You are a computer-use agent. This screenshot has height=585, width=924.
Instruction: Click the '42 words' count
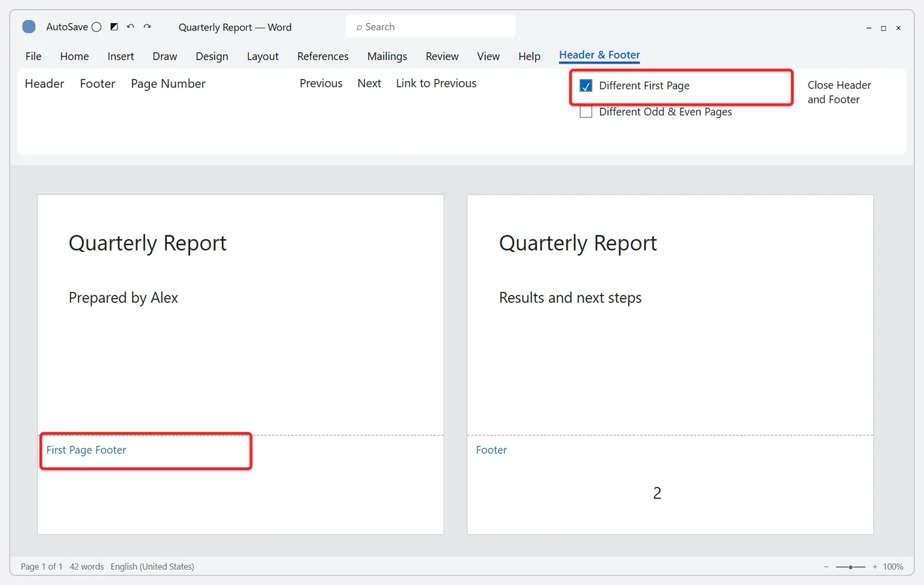pos(87,567)
